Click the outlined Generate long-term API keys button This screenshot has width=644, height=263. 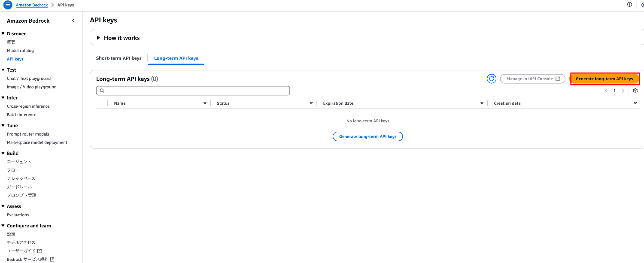pos(368,136)
